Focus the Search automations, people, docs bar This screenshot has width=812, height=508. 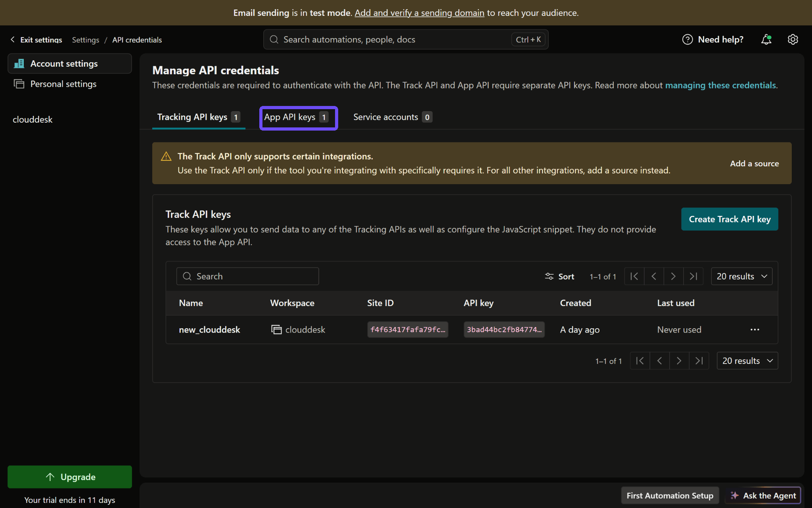click(406, 39)
